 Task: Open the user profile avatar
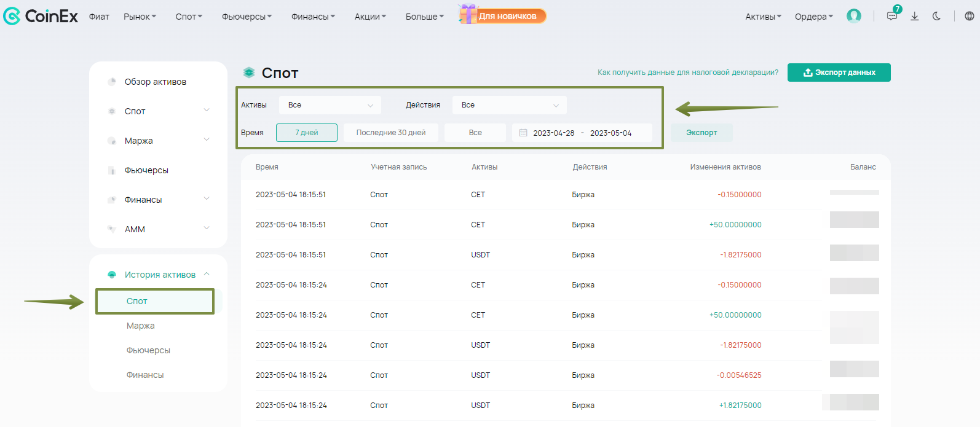(853, 16)
